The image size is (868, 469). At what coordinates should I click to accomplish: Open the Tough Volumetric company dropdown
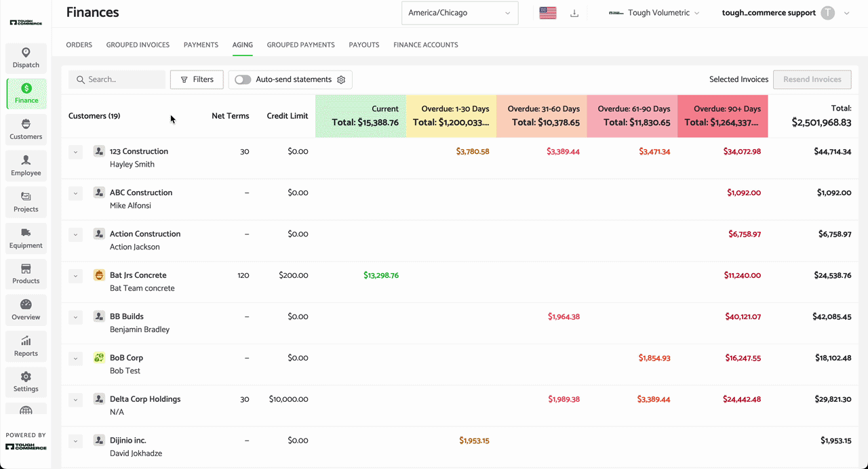coord(654,13)
